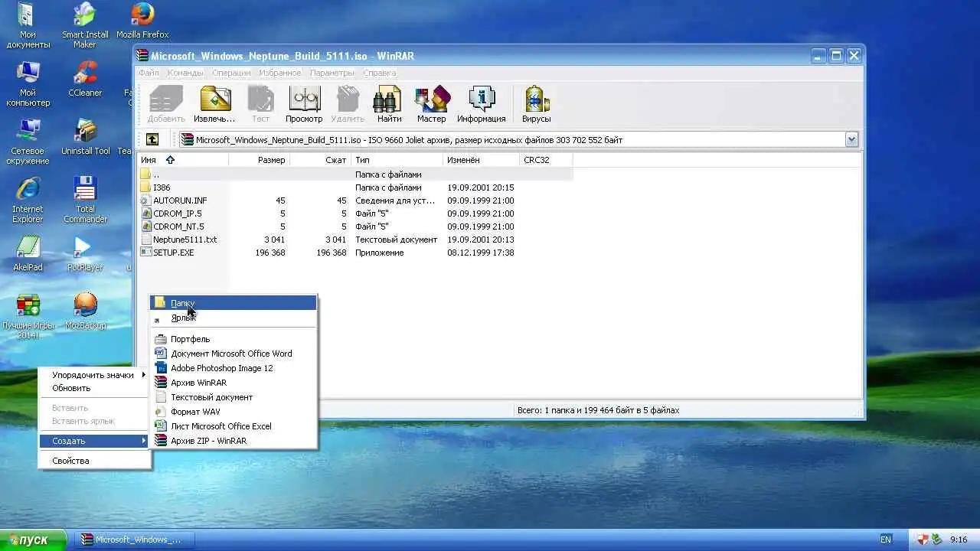The height and width of the screenshot is (551, 980).
Task: Create an Adobe Photoshop Image 12
Action: 233,368
